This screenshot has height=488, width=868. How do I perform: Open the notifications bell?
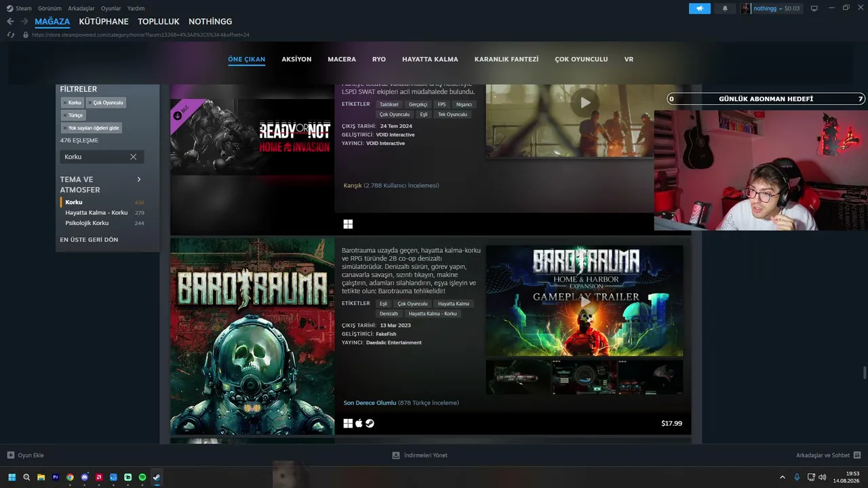pyautogui.click(x=725, y=8)
